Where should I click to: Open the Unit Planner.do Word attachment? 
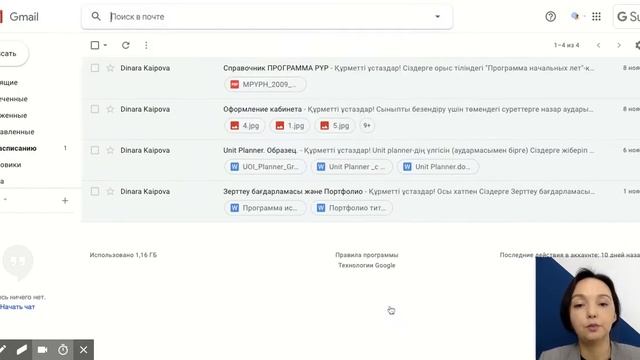click(x=438, y=167)
